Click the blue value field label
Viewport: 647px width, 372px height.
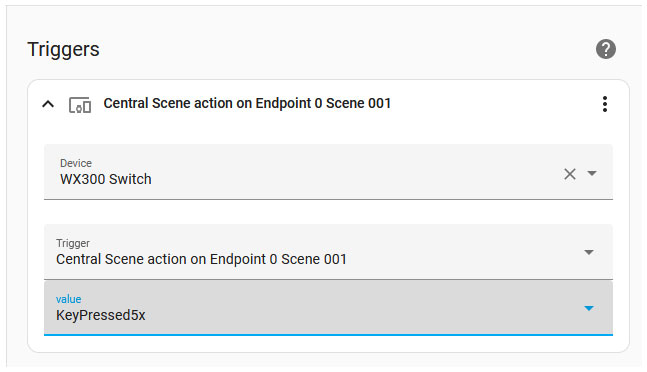click(x=68, y=299)
